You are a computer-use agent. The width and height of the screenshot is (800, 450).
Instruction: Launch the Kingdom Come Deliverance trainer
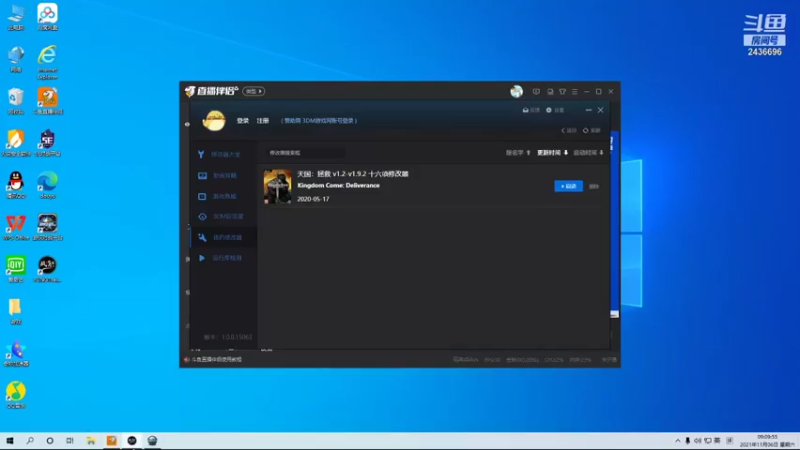pyautogui.click(x=568, y=186)
